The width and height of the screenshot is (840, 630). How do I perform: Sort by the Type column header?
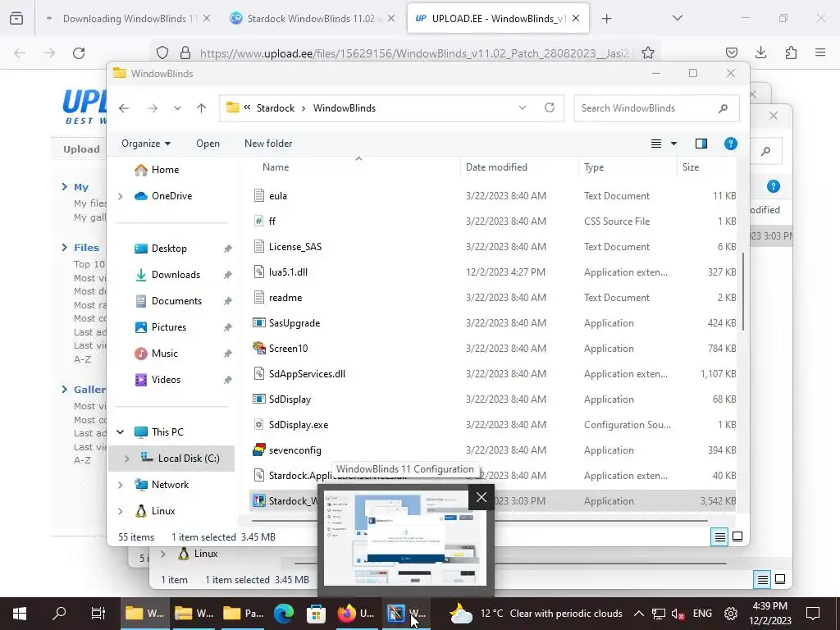click(594, 167)
